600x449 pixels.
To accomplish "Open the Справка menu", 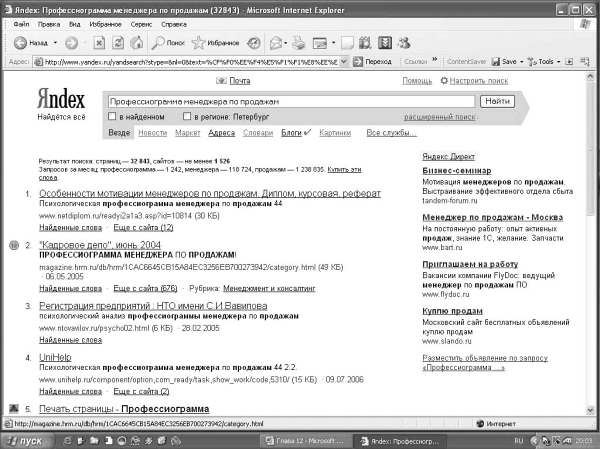I will pyautogui.click(x=174, y=24).
